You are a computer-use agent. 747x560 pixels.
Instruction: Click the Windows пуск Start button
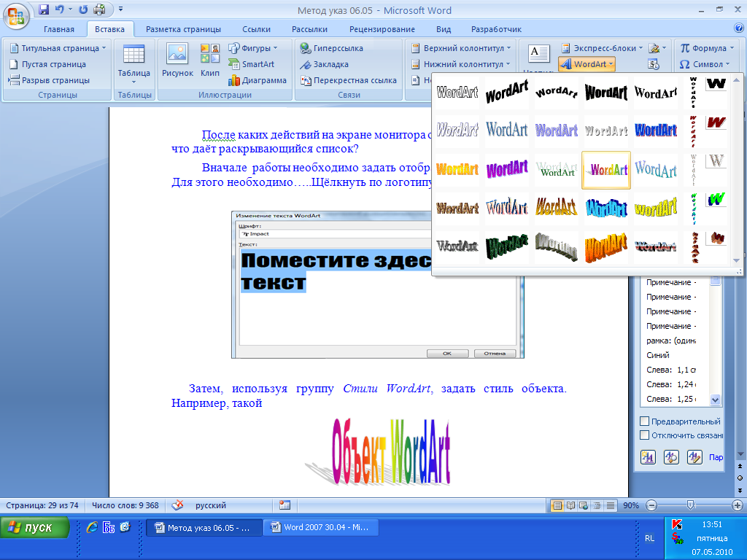point(34,528)
